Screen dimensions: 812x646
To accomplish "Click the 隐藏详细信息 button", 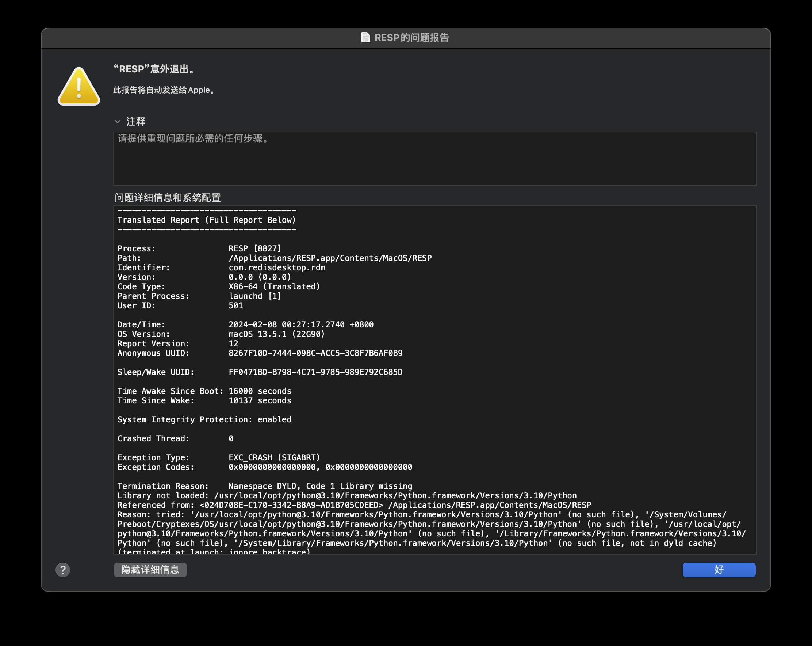I will pos(150,570).
